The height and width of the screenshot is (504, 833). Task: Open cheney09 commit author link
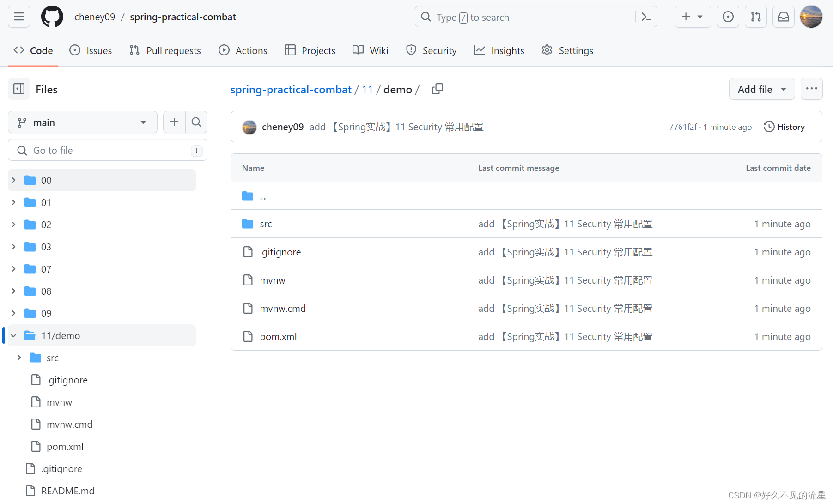pos(283,127)
